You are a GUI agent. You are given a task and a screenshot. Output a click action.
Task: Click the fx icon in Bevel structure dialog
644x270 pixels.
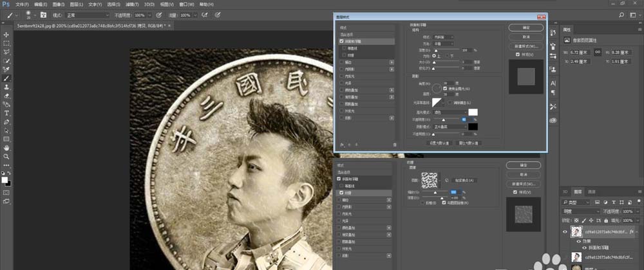pos(342,144)
